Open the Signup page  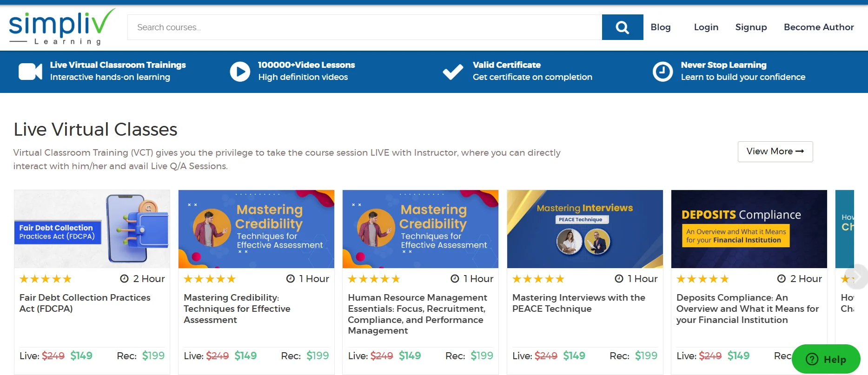751,27
